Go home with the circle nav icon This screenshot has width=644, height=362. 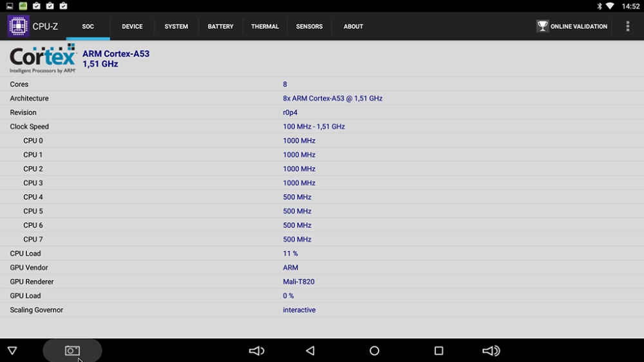pos(374,350)
